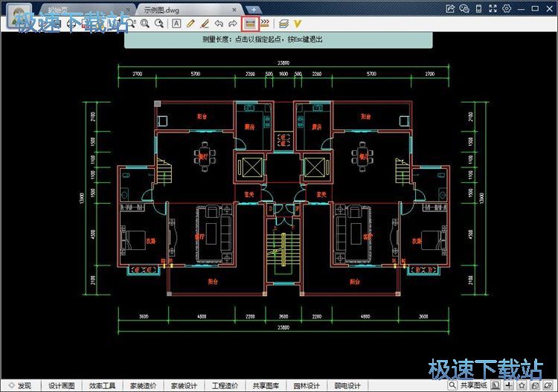Click the mobile phone icon in title bar

[x=478, y=8]
